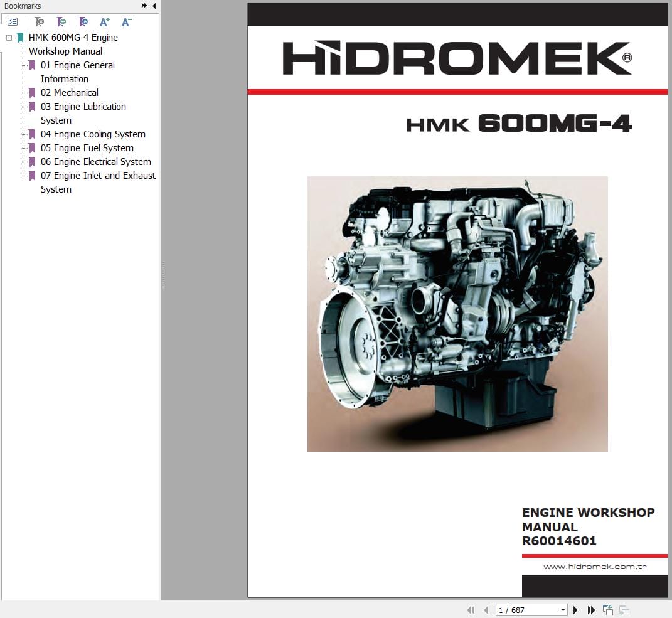The image size is (672, 618).
Task: Click the delete bookmark icon
Action: 39,22
